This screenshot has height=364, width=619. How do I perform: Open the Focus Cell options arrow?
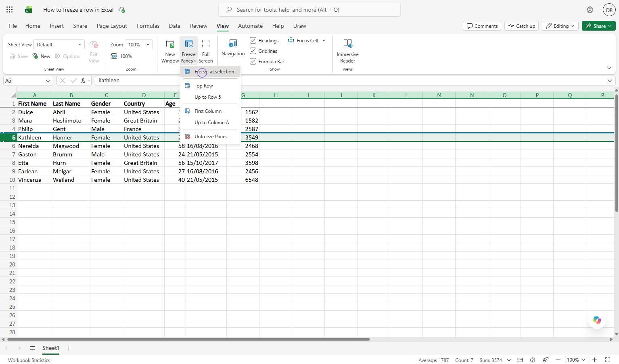[x=324, y=40]
